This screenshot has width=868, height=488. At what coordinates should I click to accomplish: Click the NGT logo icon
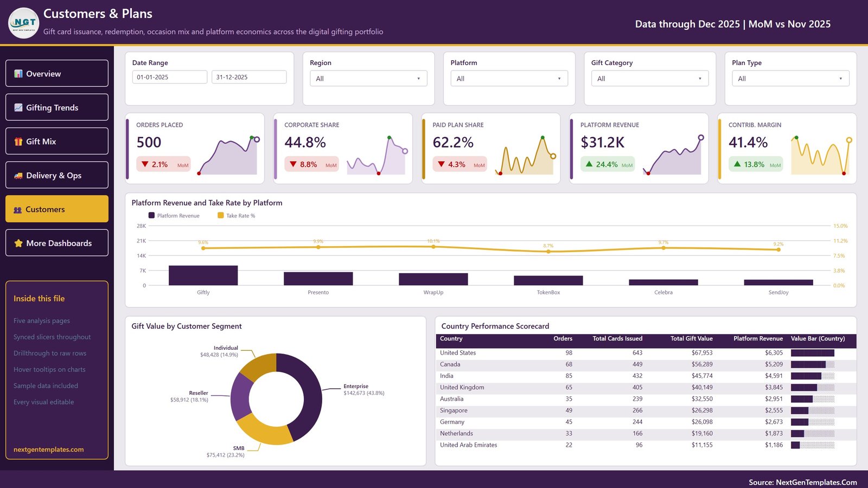point(24,23)
